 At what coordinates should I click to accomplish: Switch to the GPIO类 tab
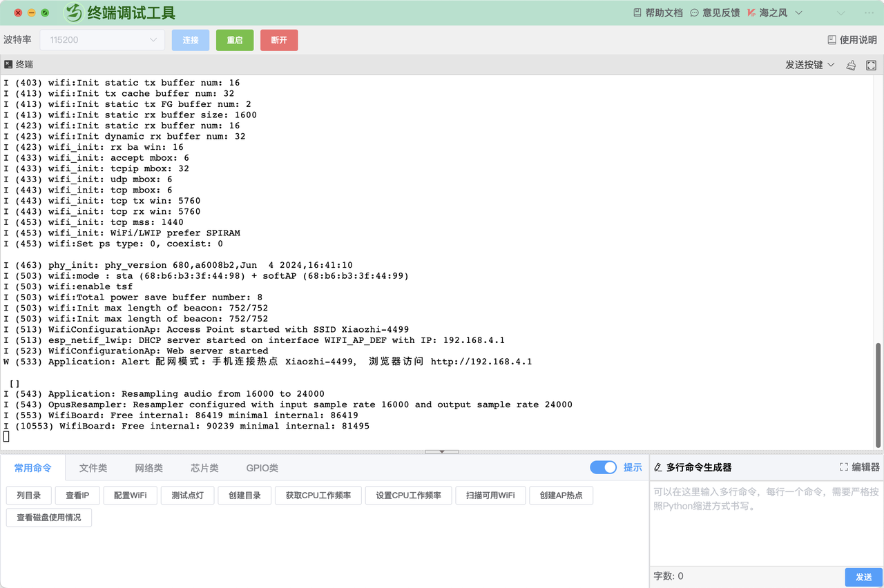(262, 468)
